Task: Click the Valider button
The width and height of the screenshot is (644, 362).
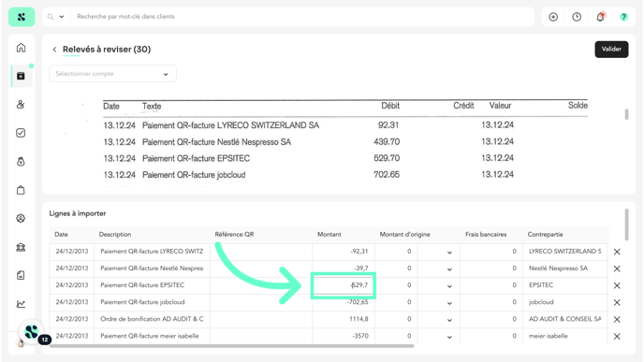Action: tap(611, 50)
